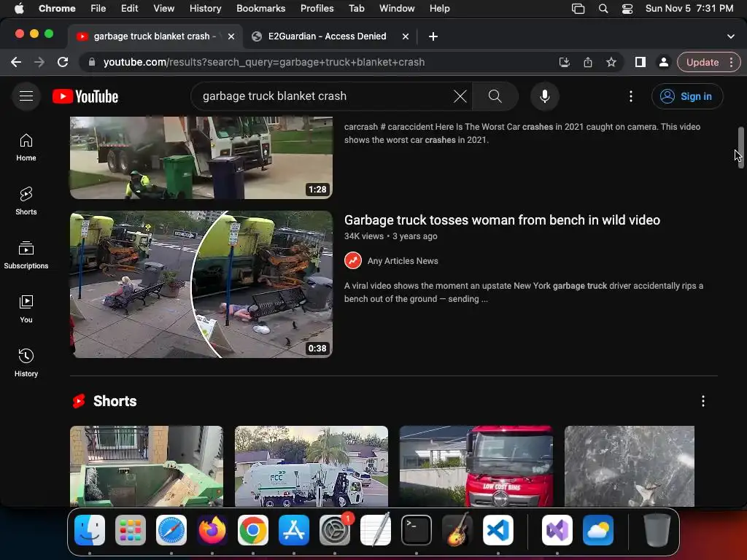The height and width of the screenshot is (560, 747).
Task: Open Terminal from the Dock
Action: tap(417, 530)
